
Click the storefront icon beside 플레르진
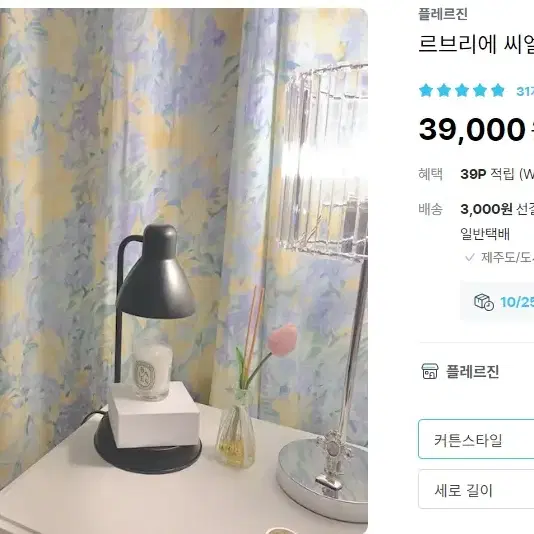pyautogui.click(x=430, y=371)
